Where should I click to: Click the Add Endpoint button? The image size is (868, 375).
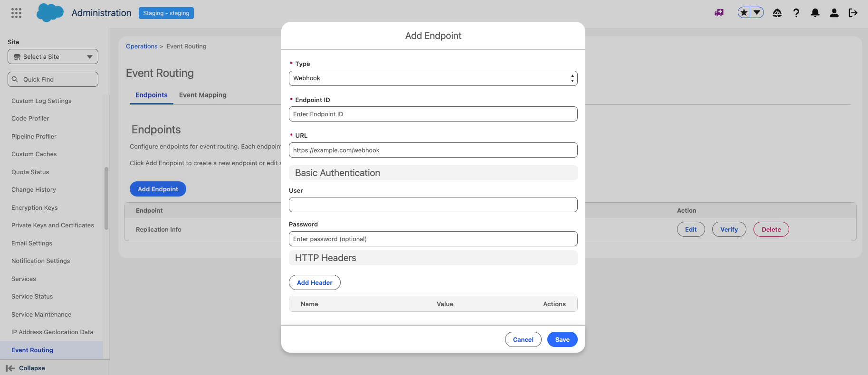click(x=158, y=189)
